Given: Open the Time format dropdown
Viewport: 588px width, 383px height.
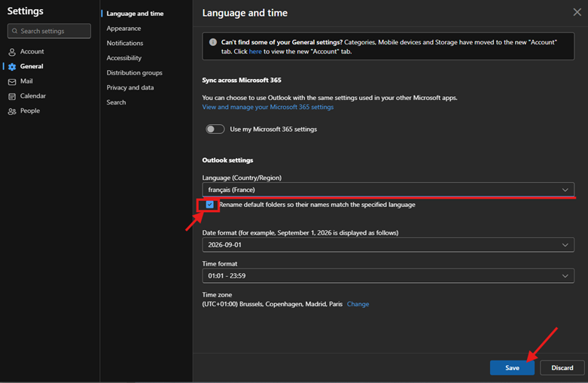Looking at the screenshot, I should coord(388,276).
